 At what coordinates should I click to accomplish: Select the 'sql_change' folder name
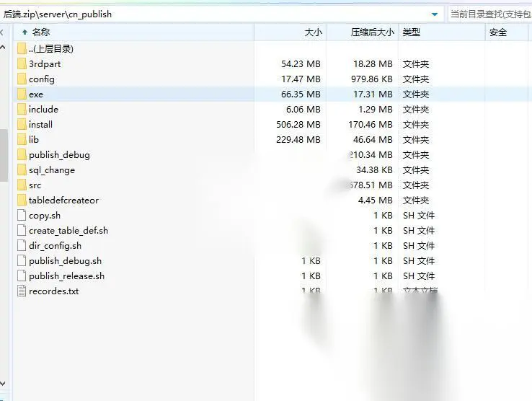(52, 169)
